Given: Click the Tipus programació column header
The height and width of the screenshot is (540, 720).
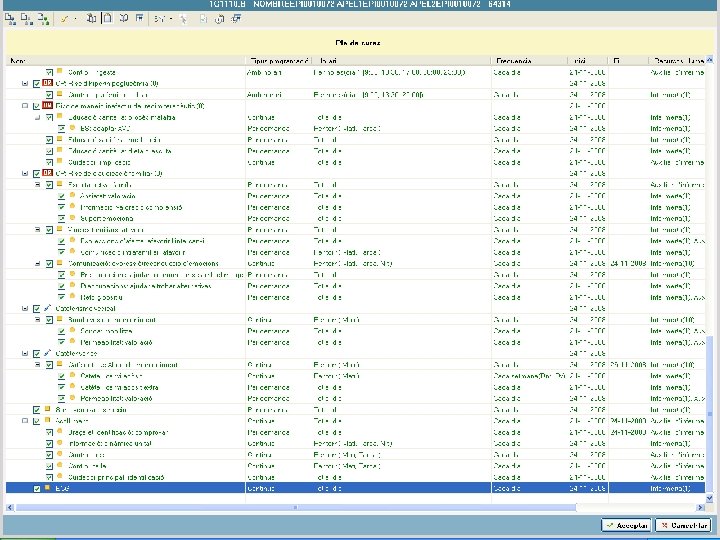Looking at the screenshot, I should (279, 61).
